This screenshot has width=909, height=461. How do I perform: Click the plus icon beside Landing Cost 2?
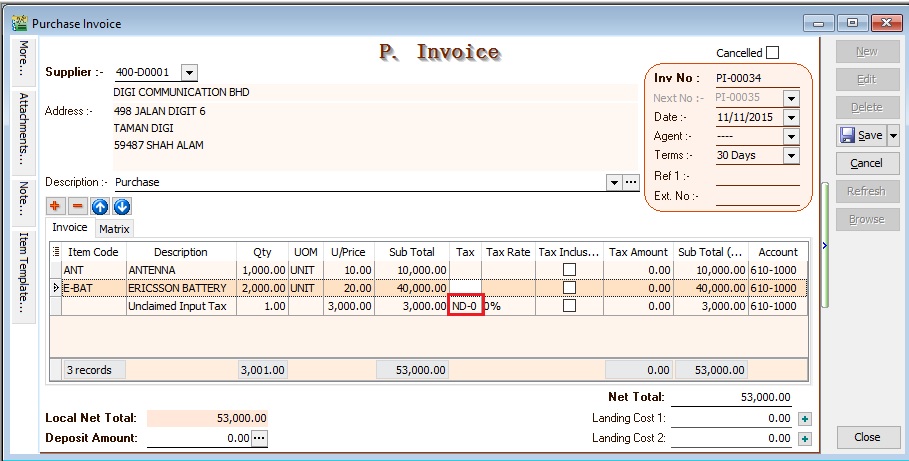805,438
